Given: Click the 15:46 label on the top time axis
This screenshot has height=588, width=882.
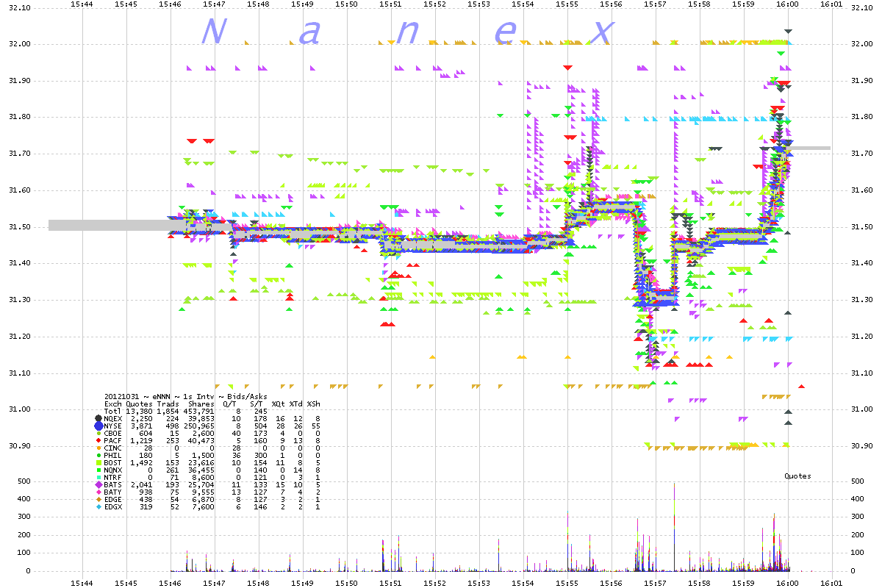Looking at the screenshot, I should 170,4.
